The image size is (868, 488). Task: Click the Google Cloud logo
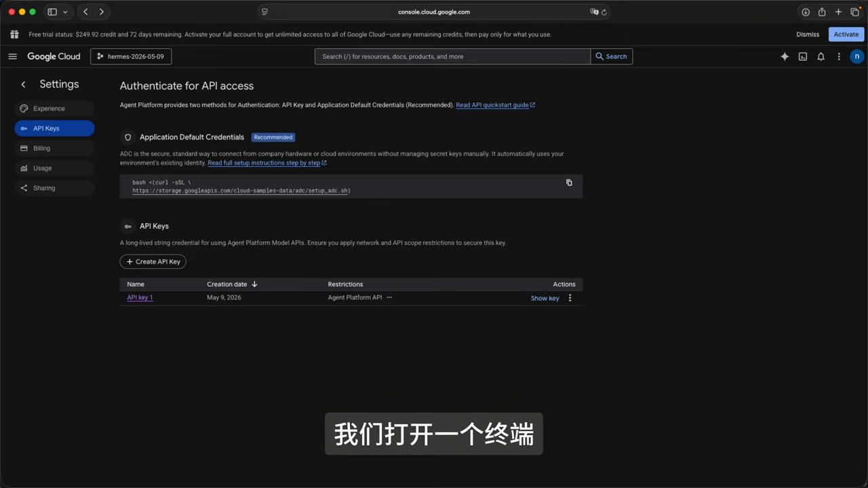click(54, 56)
